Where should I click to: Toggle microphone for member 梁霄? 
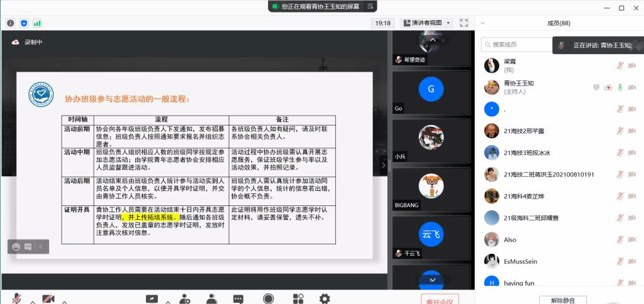619,65
